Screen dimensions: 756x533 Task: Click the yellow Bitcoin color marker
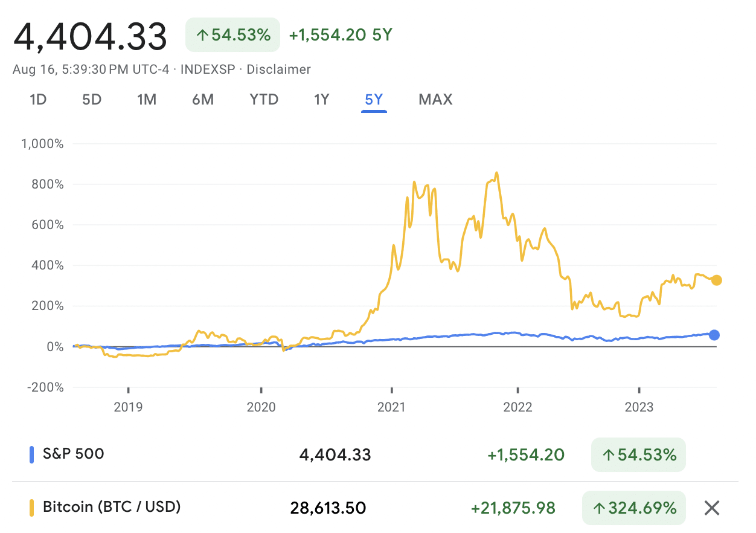32,506
